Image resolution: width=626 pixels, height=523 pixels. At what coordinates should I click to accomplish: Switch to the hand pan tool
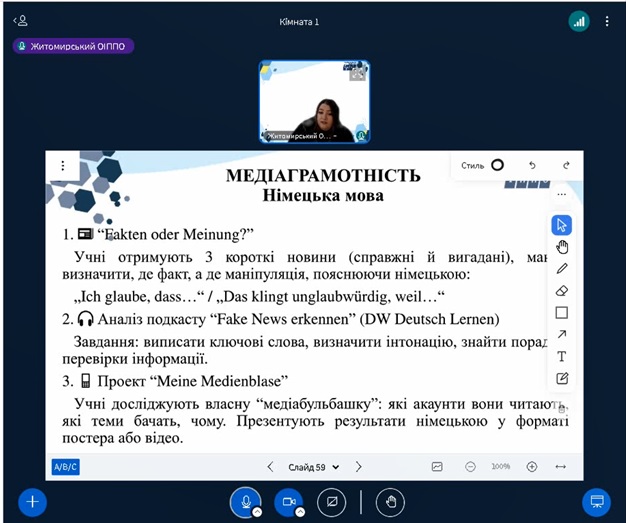point(561,247)
